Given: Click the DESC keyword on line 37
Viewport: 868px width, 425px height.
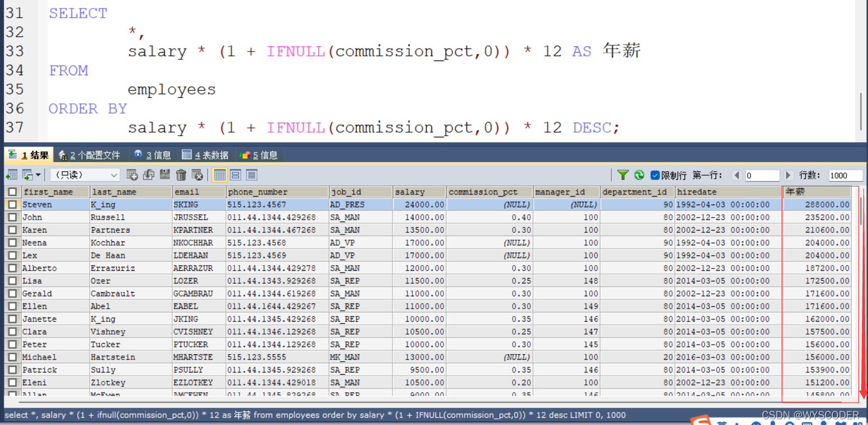Looking at the screenshot, I should (x=592, y=128).
